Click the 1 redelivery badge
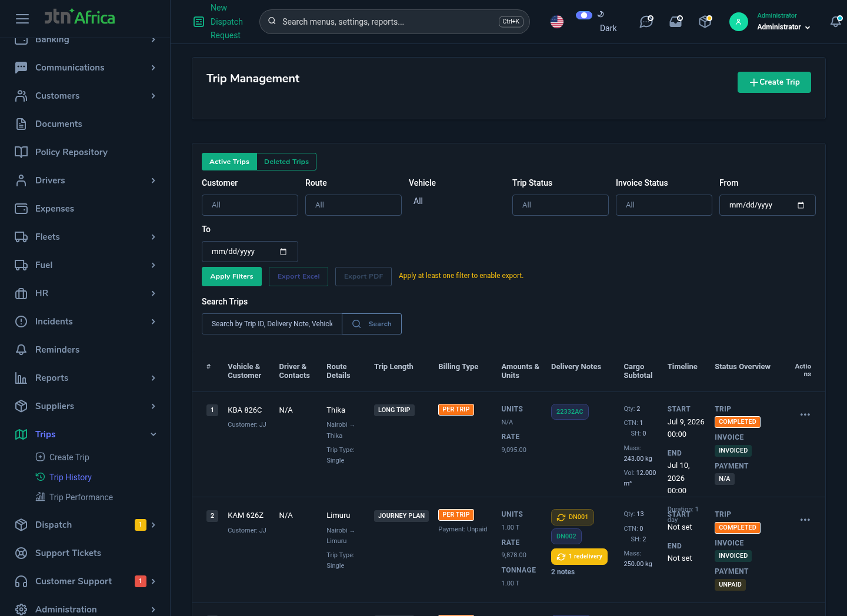 pos(579,557)
